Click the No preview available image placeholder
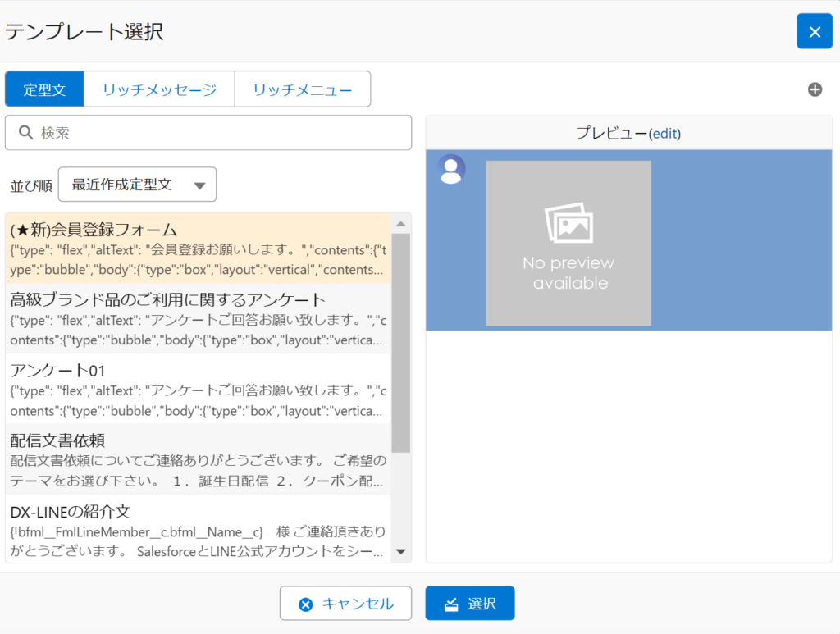The width and height of the screenshot is (840, 634). pos(568,243)
